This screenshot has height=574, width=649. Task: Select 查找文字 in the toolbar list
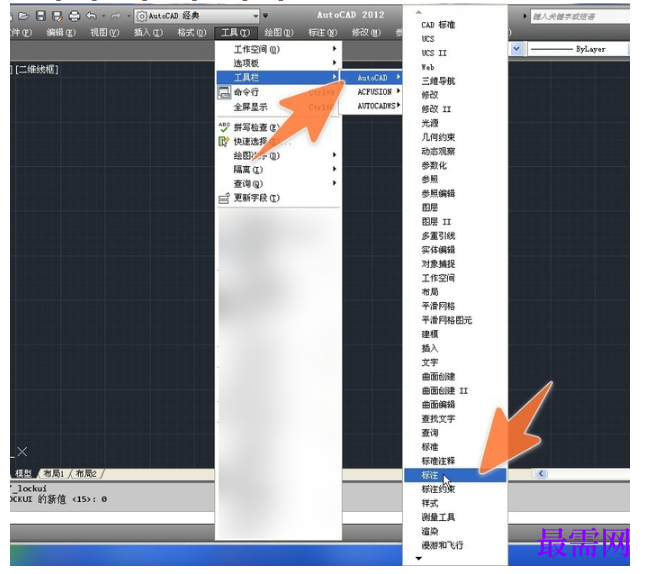pos(438,419)
